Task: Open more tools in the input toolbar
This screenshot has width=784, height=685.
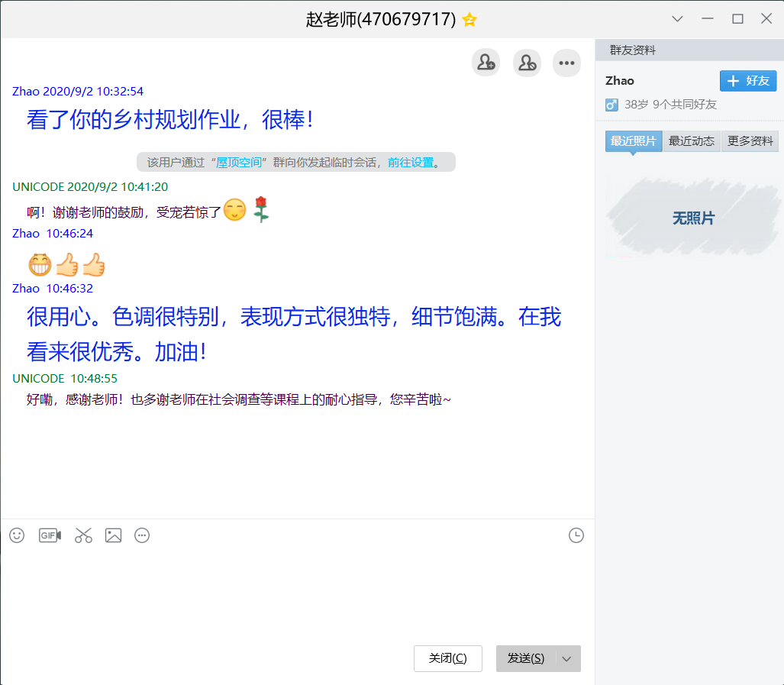Action: click(142, 535)
